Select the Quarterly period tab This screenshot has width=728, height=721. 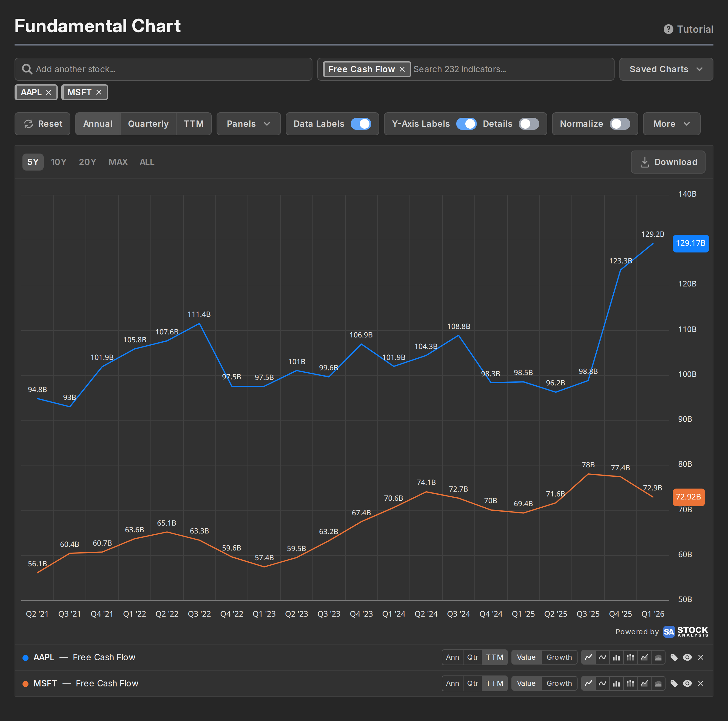[x=148, y=124]
